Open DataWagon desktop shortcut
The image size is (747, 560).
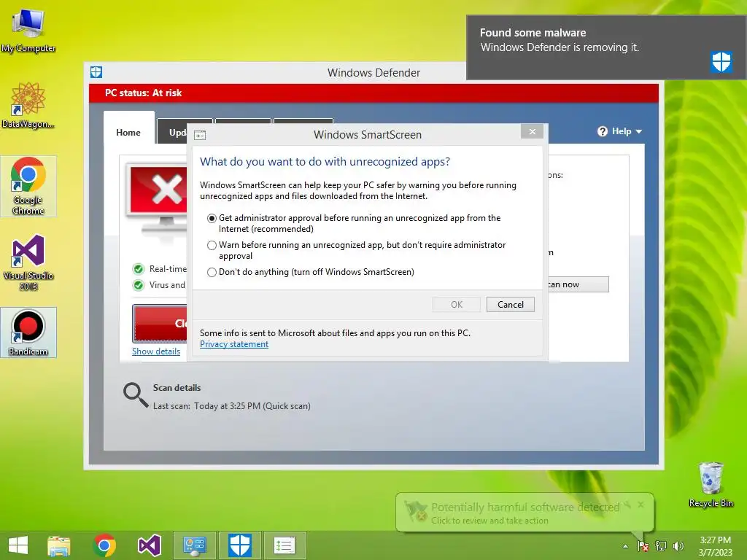pyautogui.click(x=28, y=105)
